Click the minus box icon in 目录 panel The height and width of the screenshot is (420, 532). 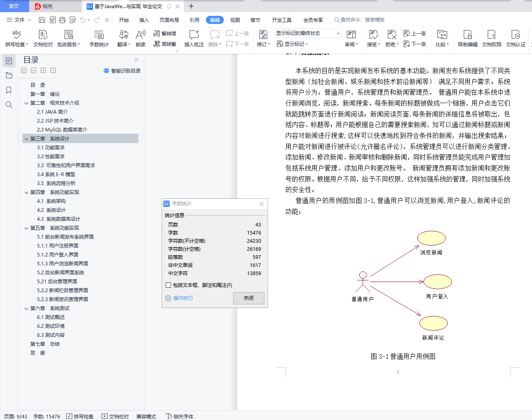53,70
